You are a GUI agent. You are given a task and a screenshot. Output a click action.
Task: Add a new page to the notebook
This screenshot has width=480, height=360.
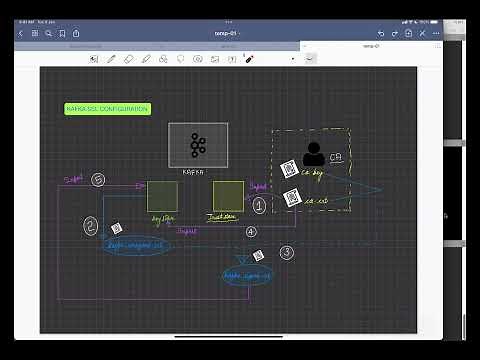(409, 33)
